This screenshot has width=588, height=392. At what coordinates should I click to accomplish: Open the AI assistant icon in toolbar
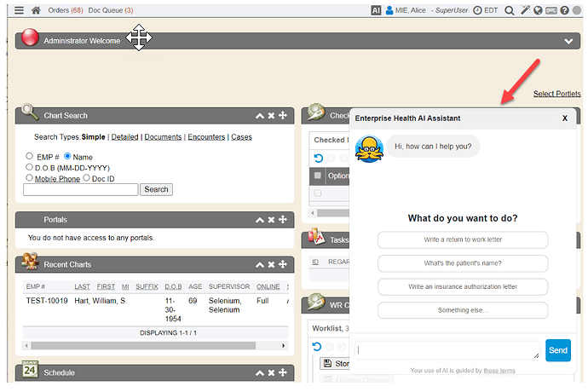coord(376,11)
